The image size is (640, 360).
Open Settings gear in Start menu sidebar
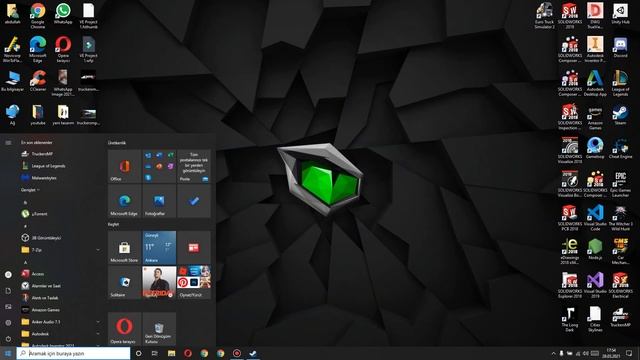[x=8, y=323]
